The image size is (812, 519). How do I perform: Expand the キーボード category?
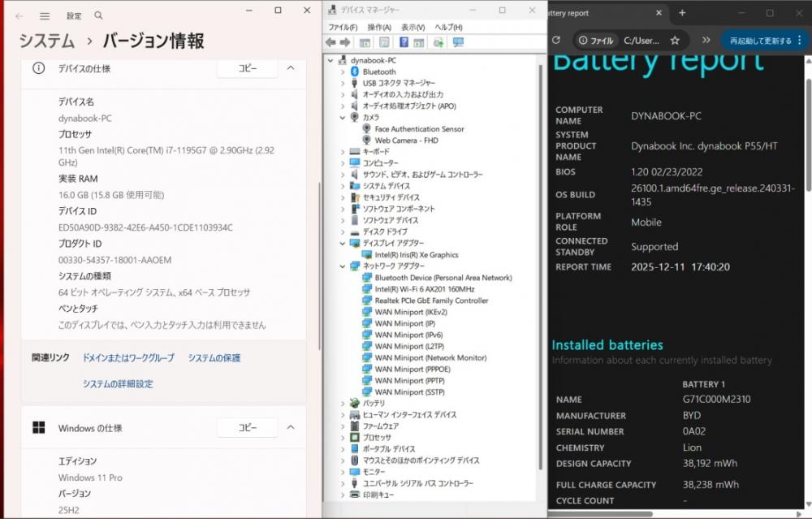[343, 152]
